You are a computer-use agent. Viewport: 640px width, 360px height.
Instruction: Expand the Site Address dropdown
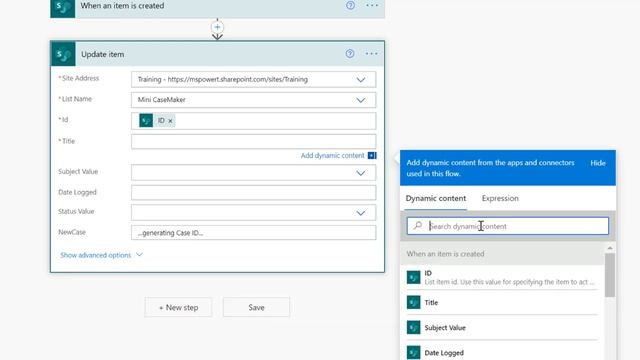coord(361,80)
